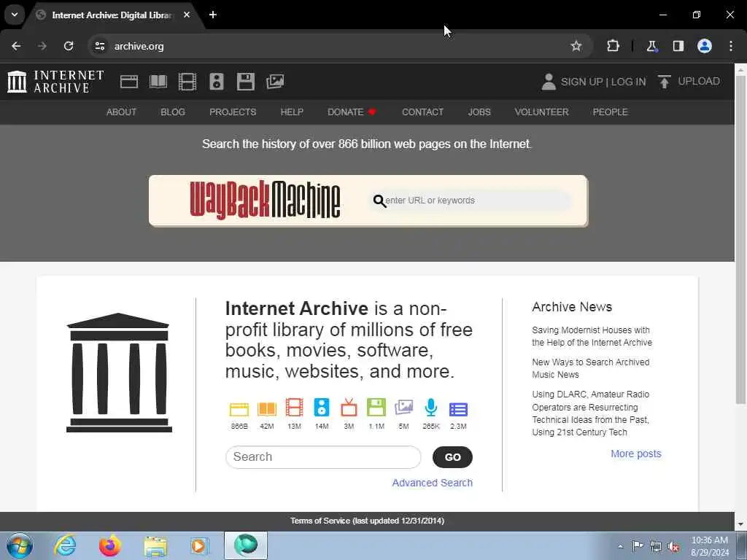
Task: Open the Audio speaker icon in navbar
Action: [216, 82]
